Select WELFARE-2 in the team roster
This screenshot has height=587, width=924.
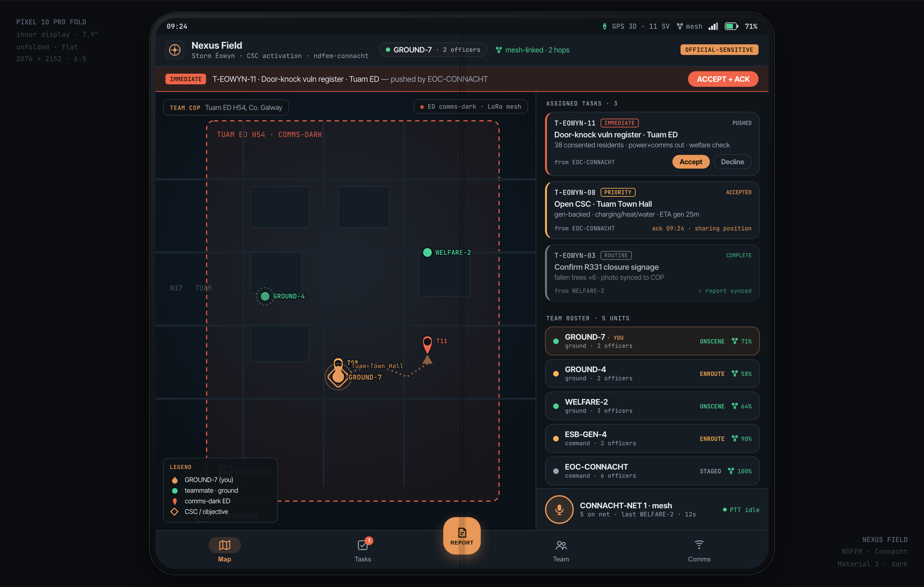(652, 406)
